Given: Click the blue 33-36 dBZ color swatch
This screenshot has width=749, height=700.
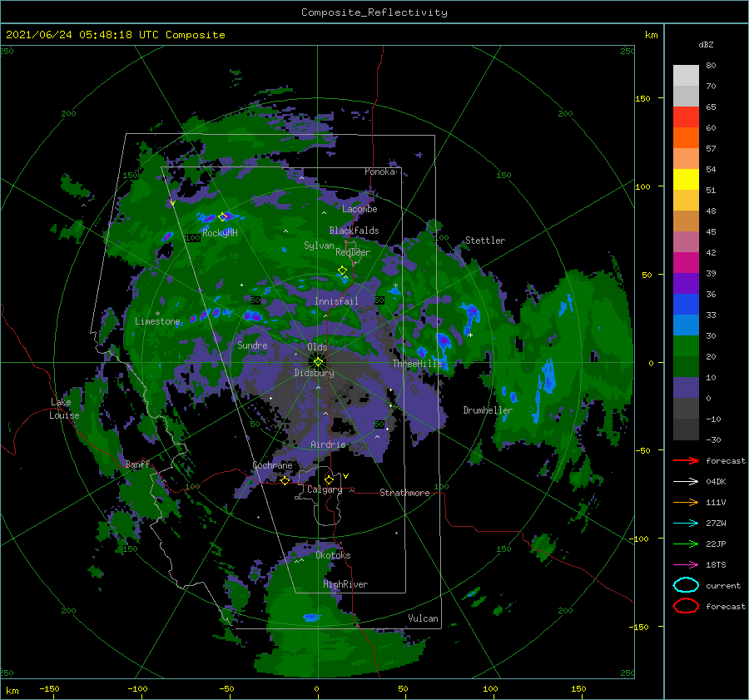Looking at the screenshot, I should (686, 305).
